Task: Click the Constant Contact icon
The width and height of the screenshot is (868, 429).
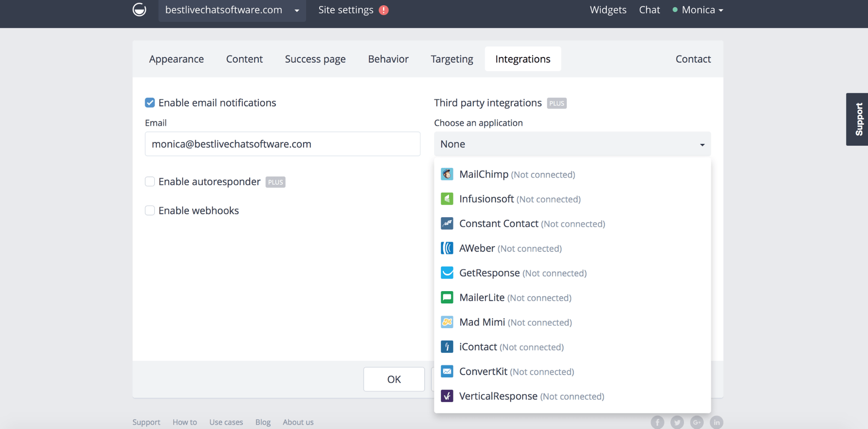Action: [447, 223]
